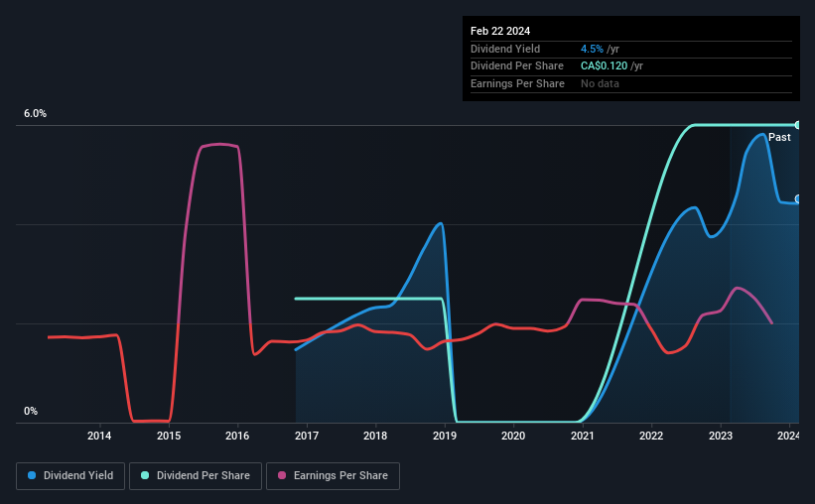Click the 0% y-axis label
This screenshot has width=815, height=504.
(x=31, y=411)
